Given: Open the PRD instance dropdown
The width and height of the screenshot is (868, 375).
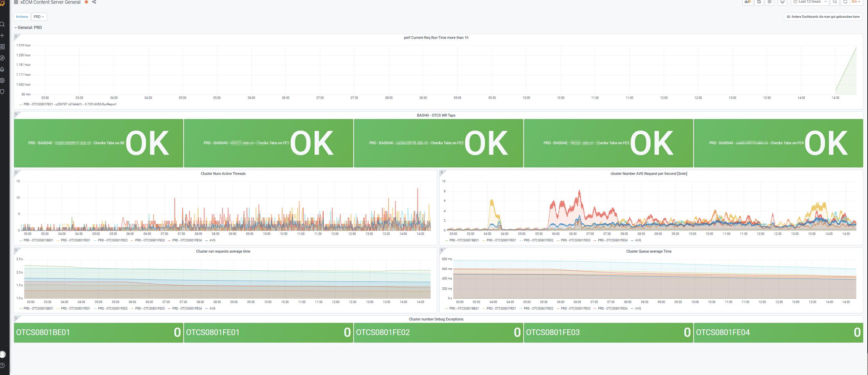Looking at the screenshot, I should click(39, 17).
